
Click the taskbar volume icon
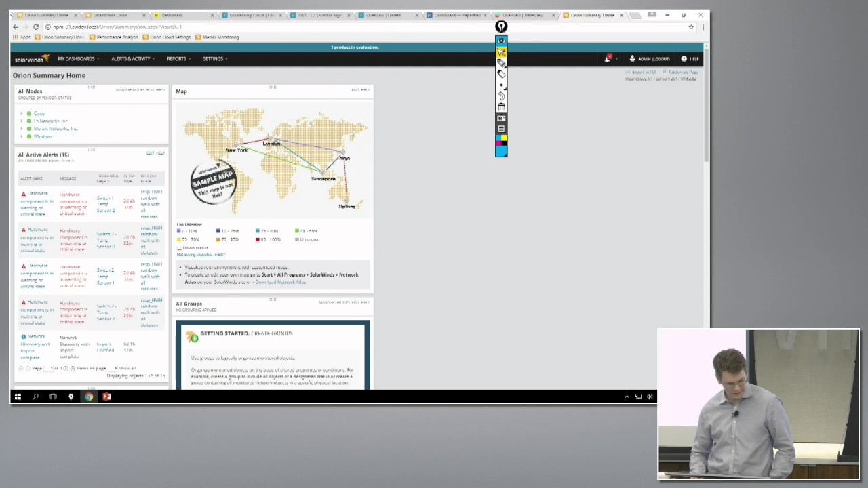pyautogui.click(x=650, y=396)
